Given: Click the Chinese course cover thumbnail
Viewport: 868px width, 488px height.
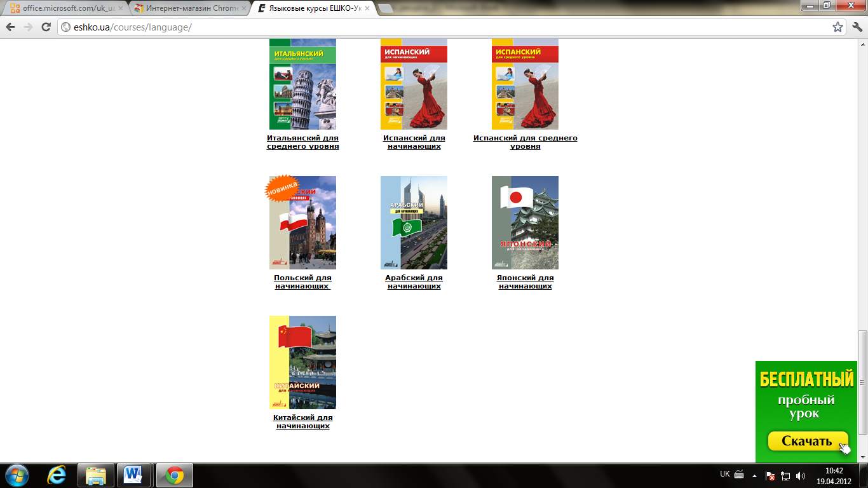Looking at the screenshot, I should (x=302, y=362).
